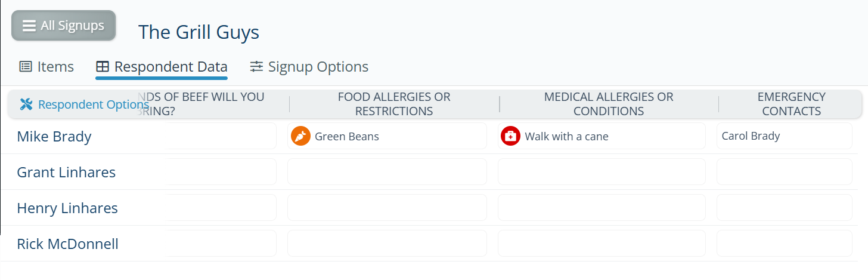
Task: Click the list icon beside Items
Action: (26, 66)
